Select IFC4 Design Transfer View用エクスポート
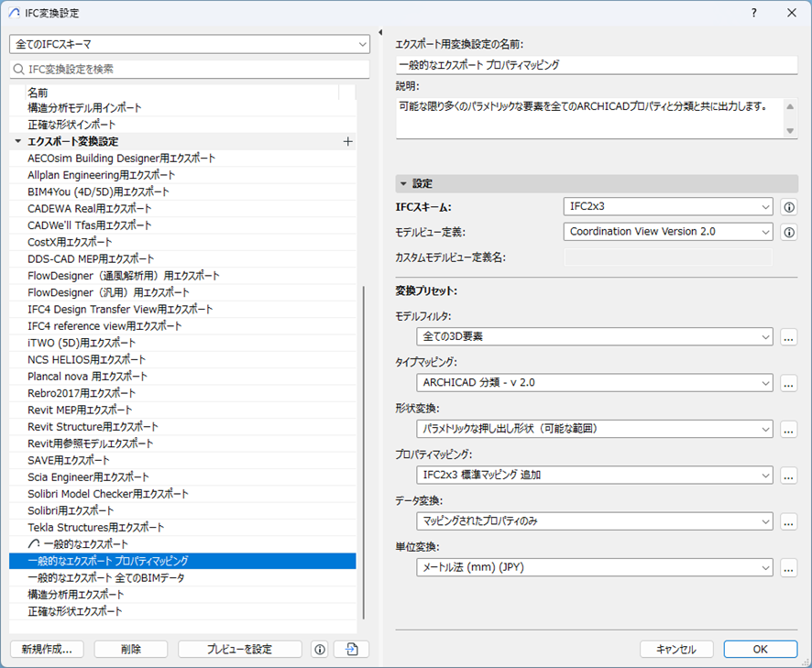This screenshot has height=668, width=812. pyautogui.click(x=182, y=309)
